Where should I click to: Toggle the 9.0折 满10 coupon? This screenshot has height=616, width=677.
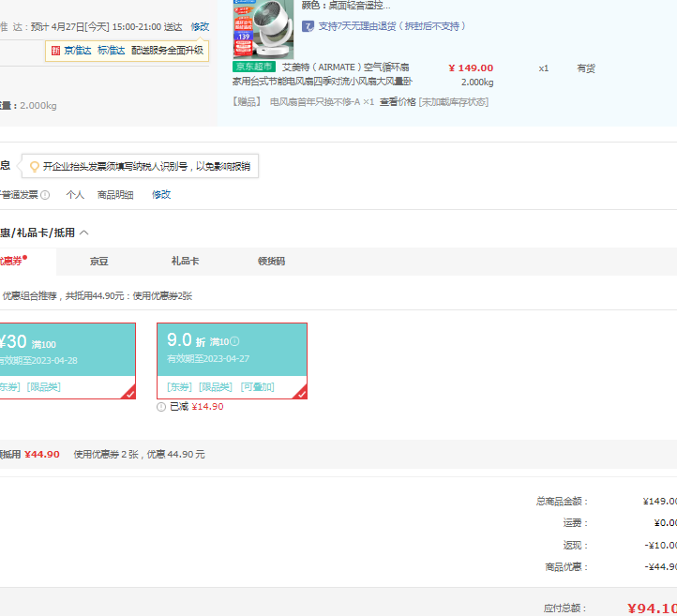tap(232, 361)
